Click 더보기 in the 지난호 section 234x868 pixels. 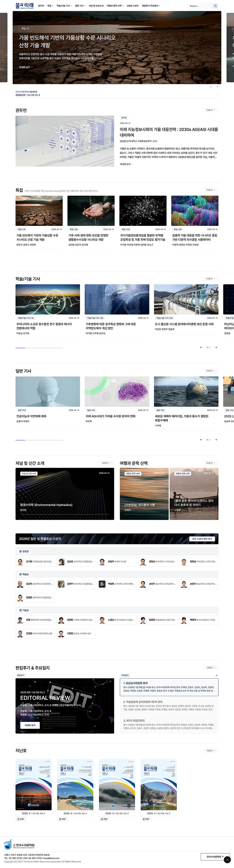click(211, 750)
